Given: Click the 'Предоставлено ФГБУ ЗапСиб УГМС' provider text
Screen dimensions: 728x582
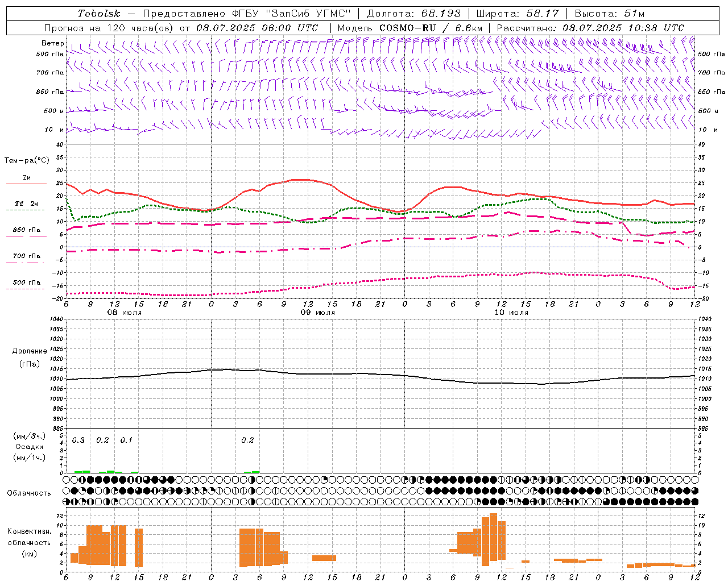Looking at the screenshot, I should point(246,14).
